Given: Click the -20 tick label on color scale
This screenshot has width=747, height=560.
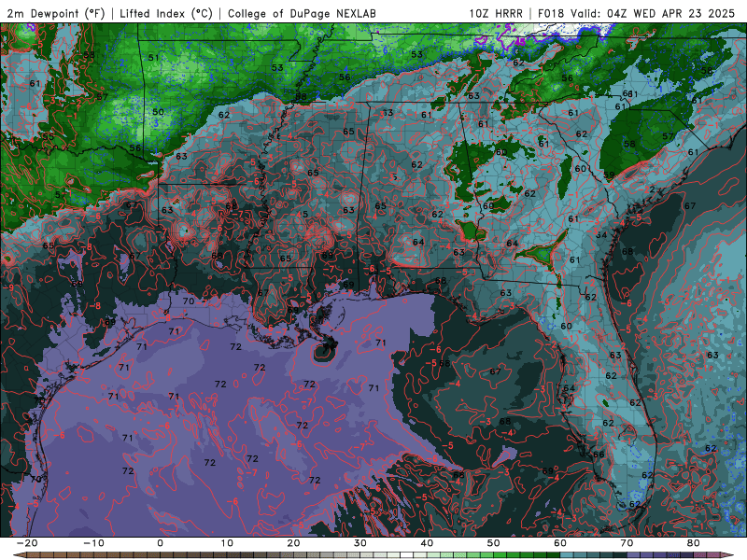Looking at the screenshot, I should coord(27,543).
